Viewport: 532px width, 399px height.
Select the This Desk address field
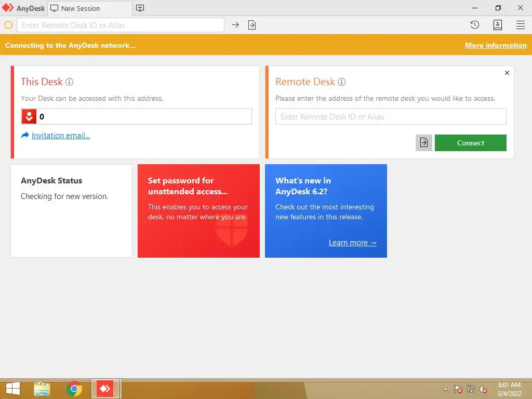137,116
